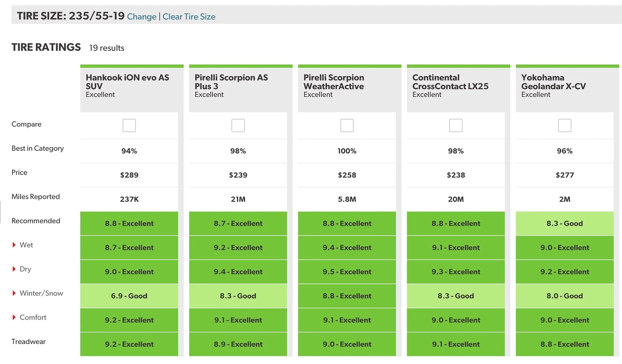The image size is (622, 364).
Task: Click the $258 price cell
Action: (x=347, y=175)
